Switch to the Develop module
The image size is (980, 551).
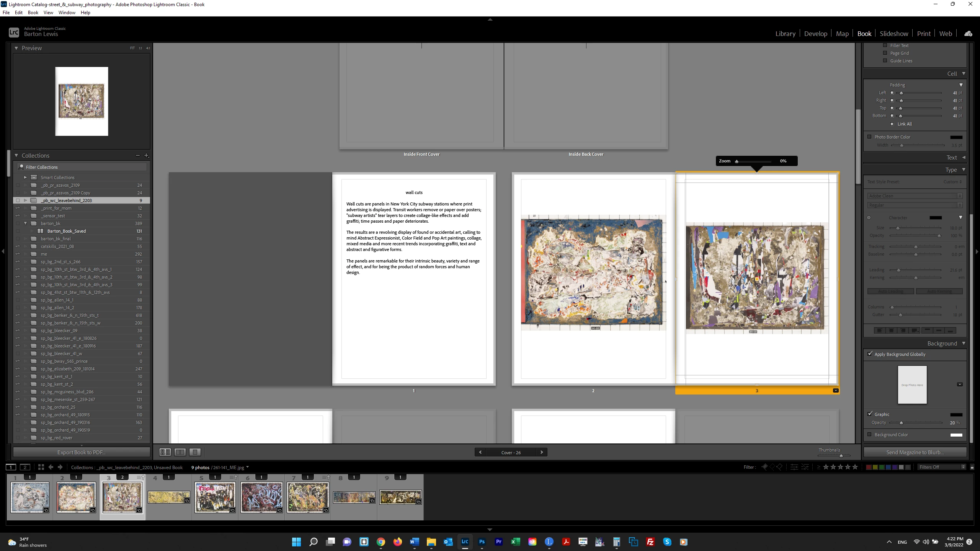[x=815, y=34]
